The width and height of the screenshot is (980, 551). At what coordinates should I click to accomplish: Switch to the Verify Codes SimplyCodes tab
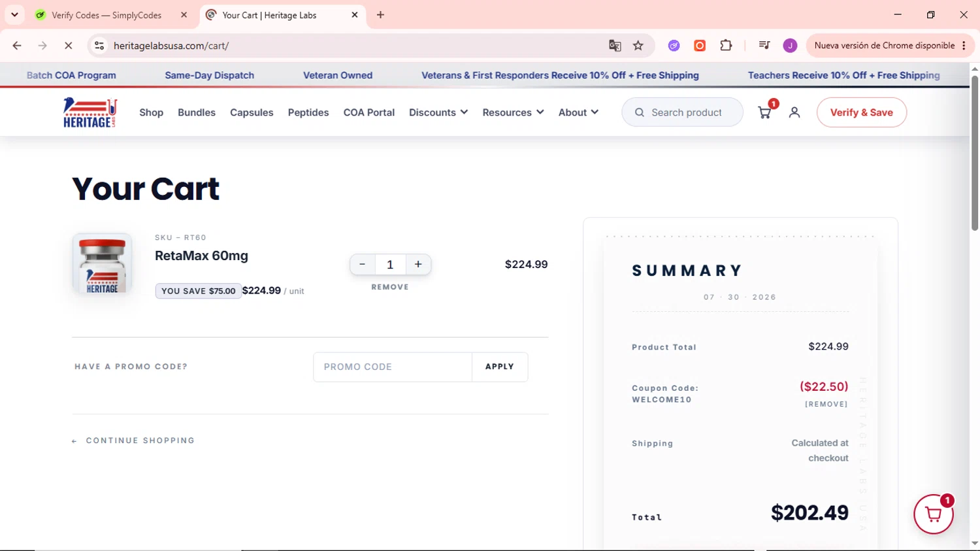[108, 15]
